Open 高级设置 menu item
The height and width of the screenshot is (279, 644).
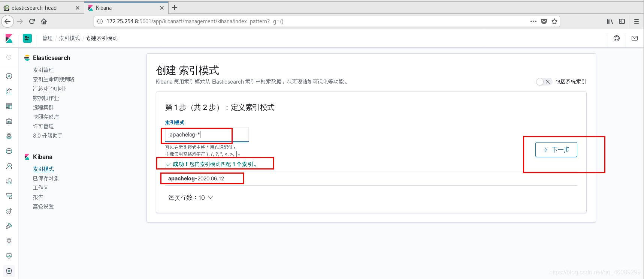tap(43, 207)
